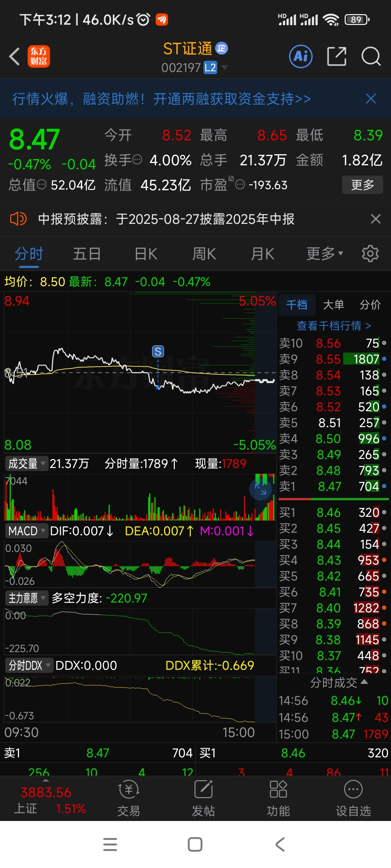Collapse the 分时成交 section
Image resolution: width=391 pixels, height=868 pixels.
339,682
